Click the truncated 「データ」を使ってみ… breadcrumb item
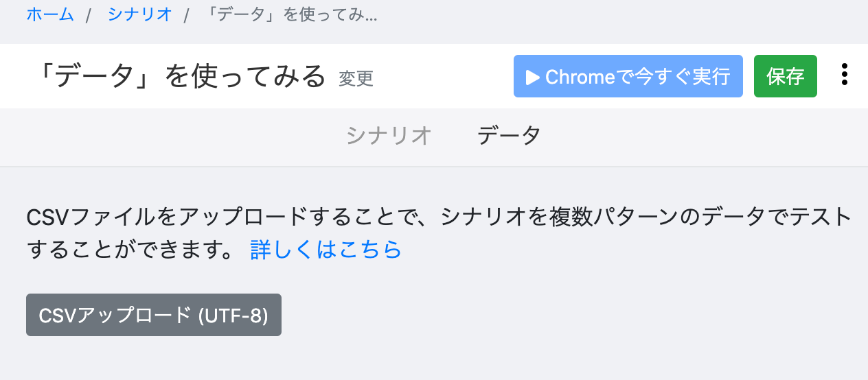868x380 pixels. [x=292, y=14]
